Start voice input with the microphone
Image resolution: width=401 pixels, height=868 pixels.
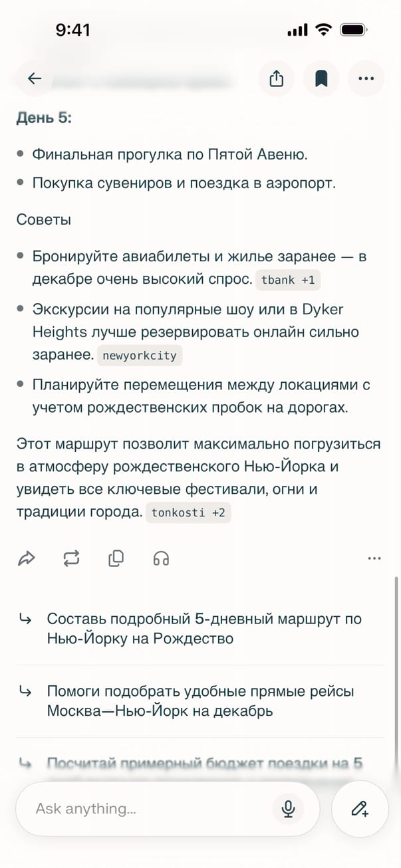point(288,808)
